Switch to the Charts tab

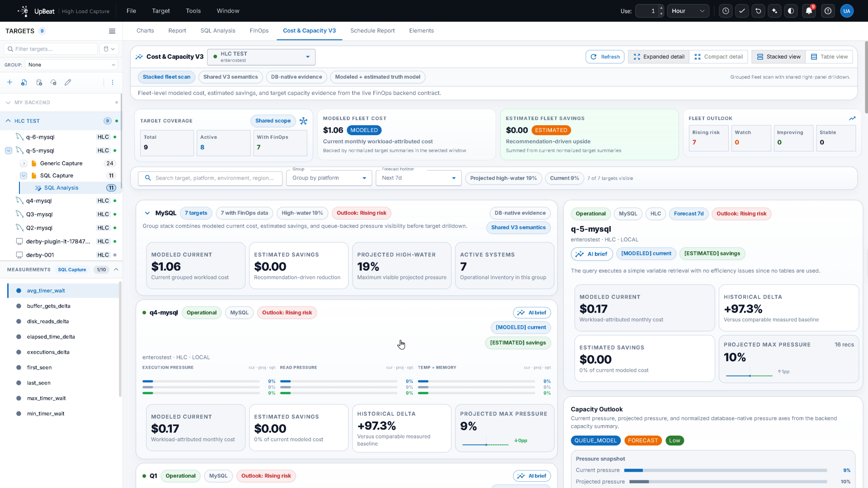[145, 31]
